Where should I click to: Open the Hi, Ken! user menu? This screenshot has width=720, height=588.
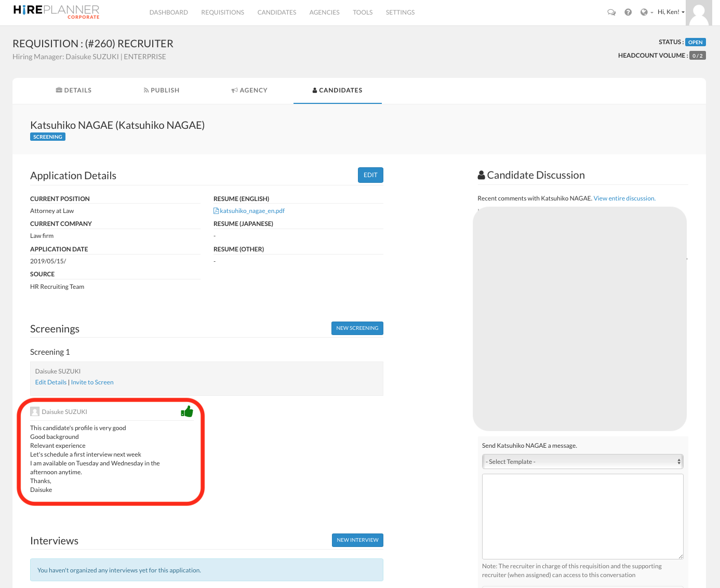(x=671, y=12)
